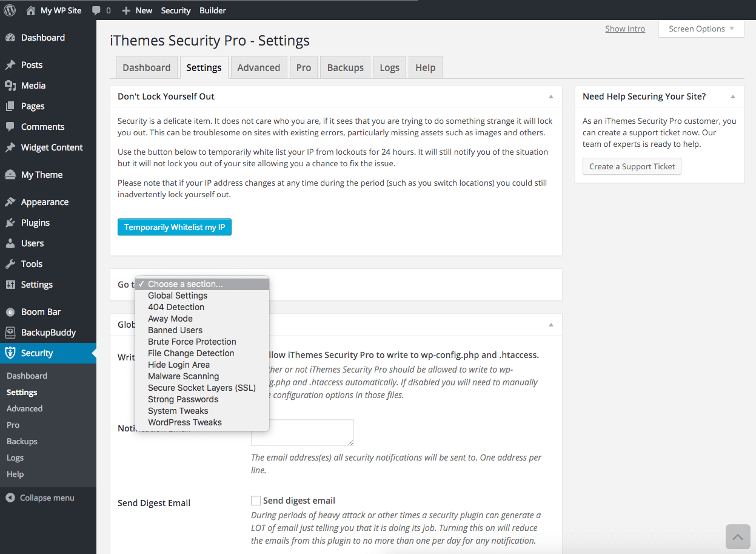
Task: Click Temporarily Whitelist my IP button
Action: [175, 227]
